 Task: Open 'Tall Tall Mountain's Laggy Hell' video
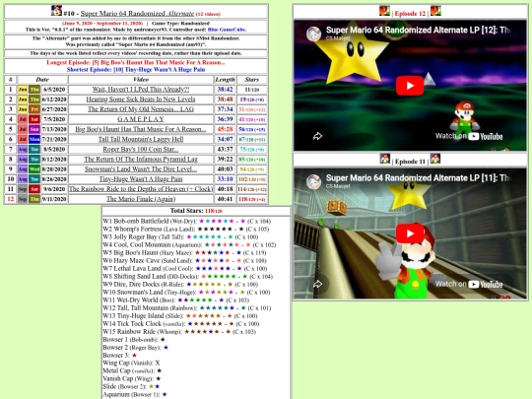(141, 139)
